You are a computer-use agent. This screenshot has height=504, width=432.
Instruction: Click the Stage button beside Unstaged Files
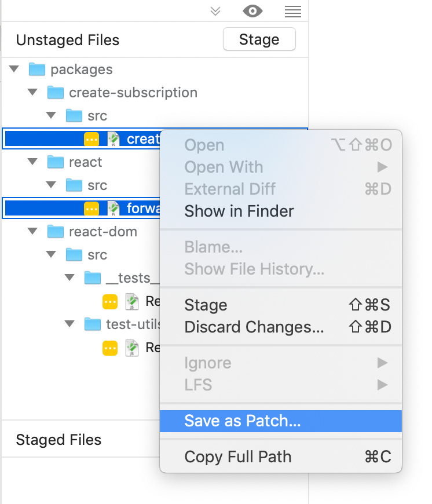pyautogui.click(x=259, y=39)
